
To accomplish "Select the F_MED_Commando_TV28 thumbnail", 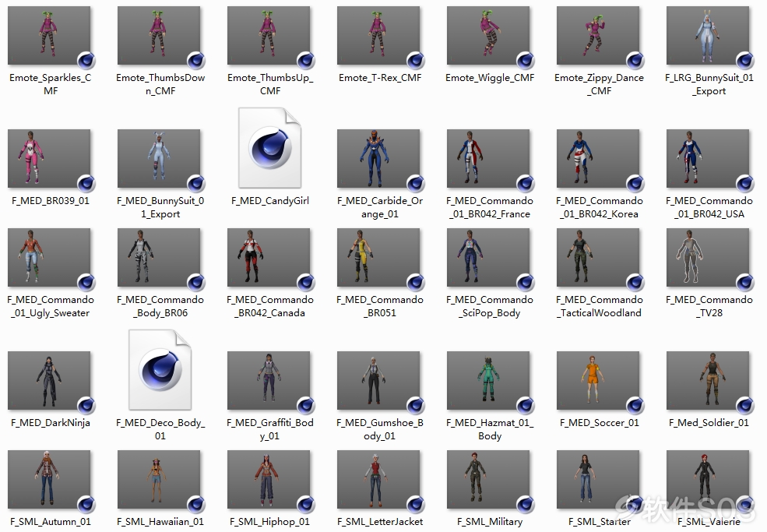I will pos(708,258).
